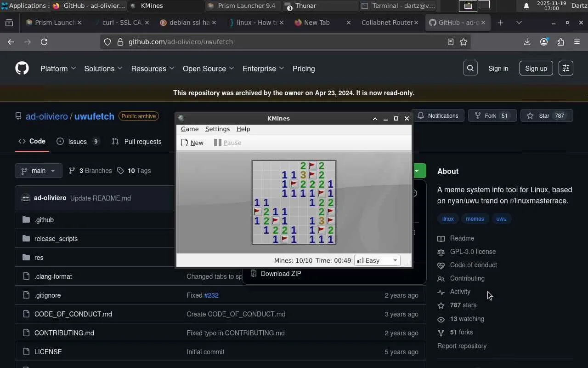Open the Firefox downloads panel

pos(527,42)
